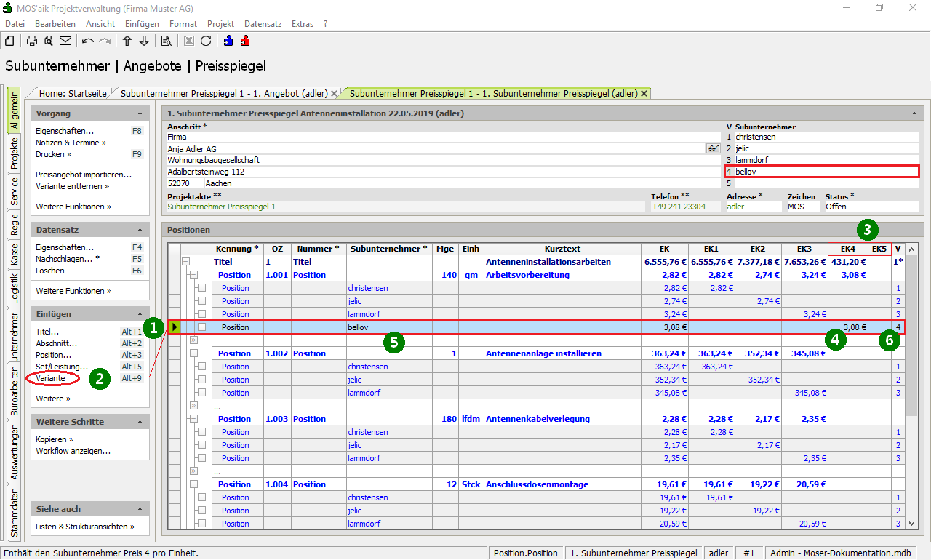Viewport: 931px width, 560px height.
Task: Move the record down with the down-arrow icon
Action: pyautogui.click(x=144, y=41)
